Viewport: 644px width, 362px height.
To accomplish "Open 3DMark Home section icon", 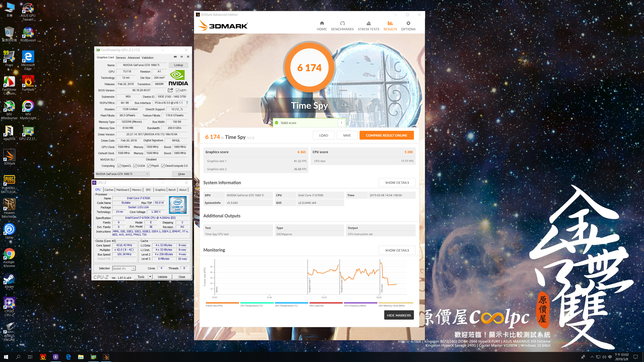I will (322, 23).
